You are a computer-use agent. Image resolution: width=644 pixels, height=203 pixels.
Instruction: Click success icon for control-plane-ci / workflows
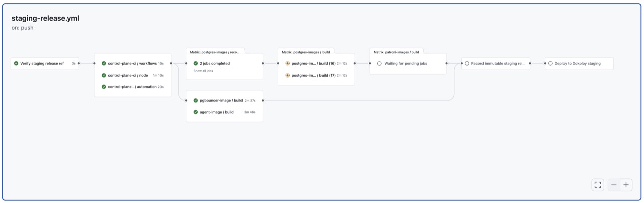click(104, 64)
